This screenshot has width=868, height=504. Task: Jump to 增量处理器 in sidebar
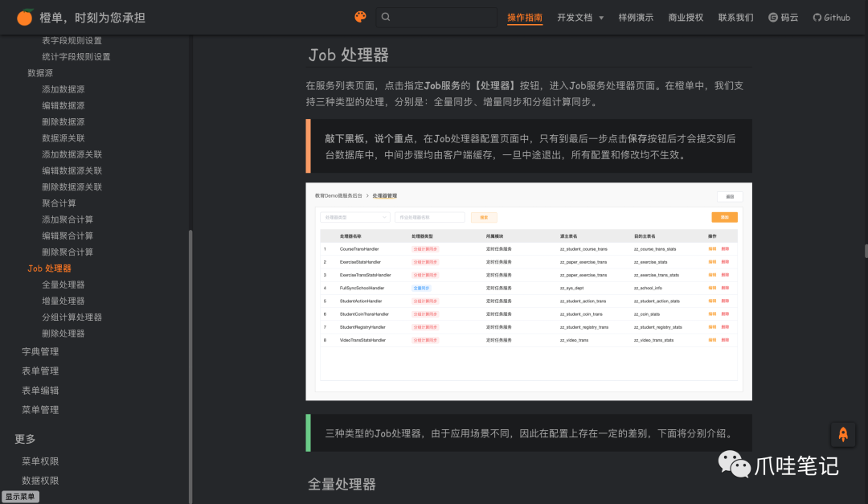63,301
